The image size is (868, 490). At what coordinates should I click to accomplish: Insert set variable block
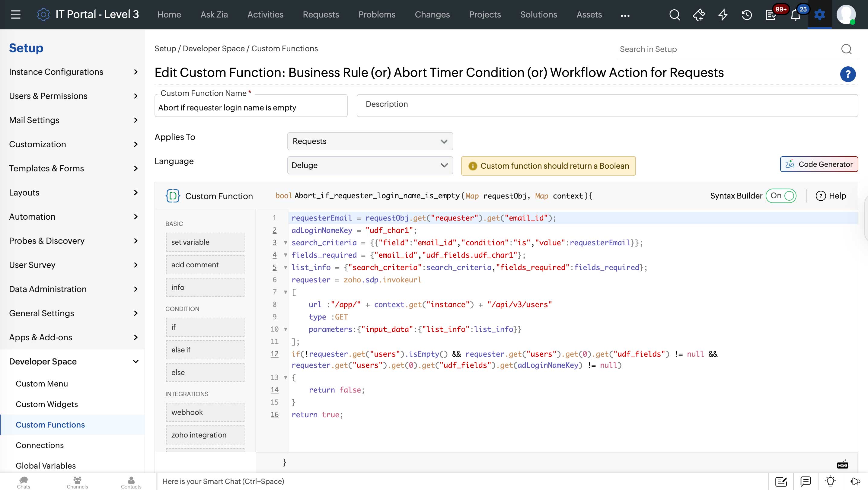point(205,242)
